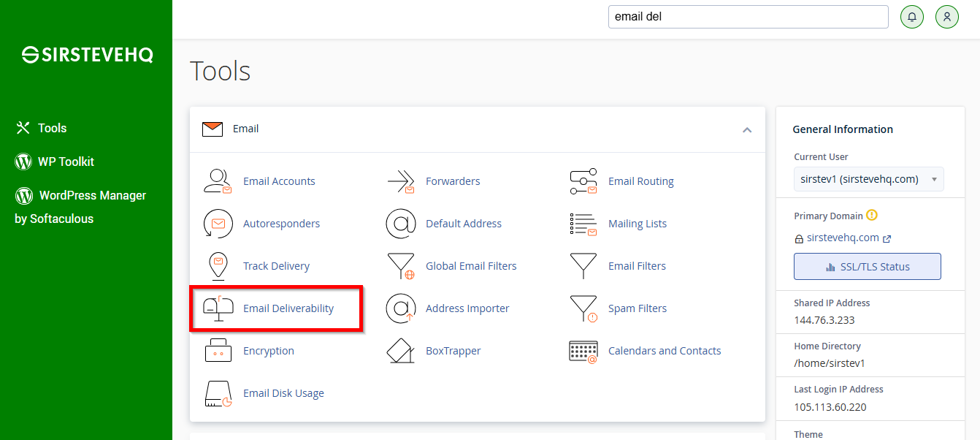Click the Forwarders arrow icon

click(x=400, y=181)
